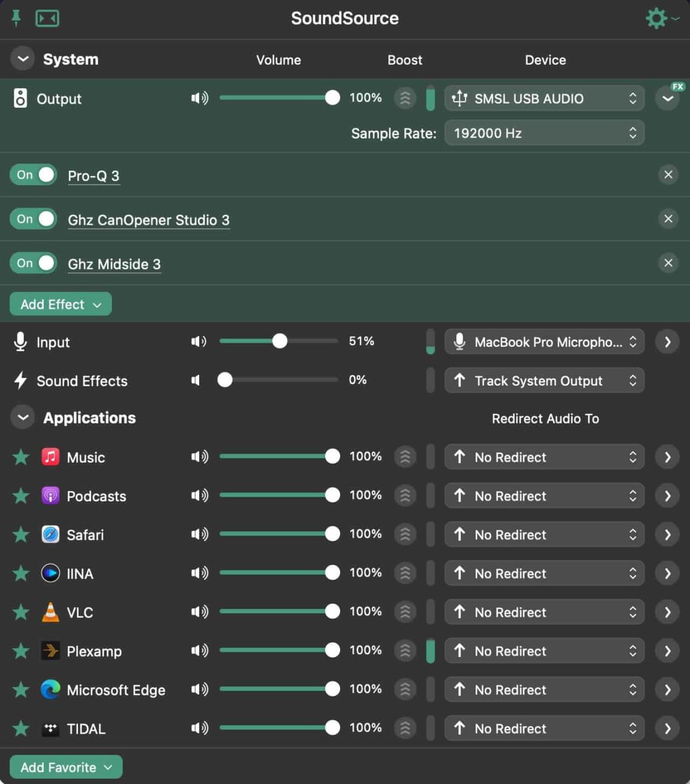Toggle off the Pro-Q 3 effect
The image size is (690, 784).
[x=33, y=175]
